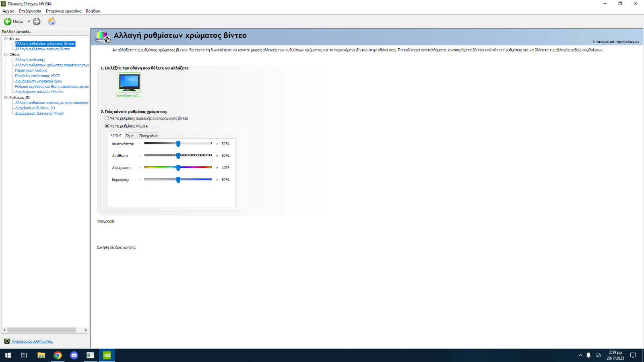Open Αλλαγή ρυθμίσεων εικόνας με προεπισκόπηση
Viewport: 644px width, 362px height.
(x=52, y=103)
